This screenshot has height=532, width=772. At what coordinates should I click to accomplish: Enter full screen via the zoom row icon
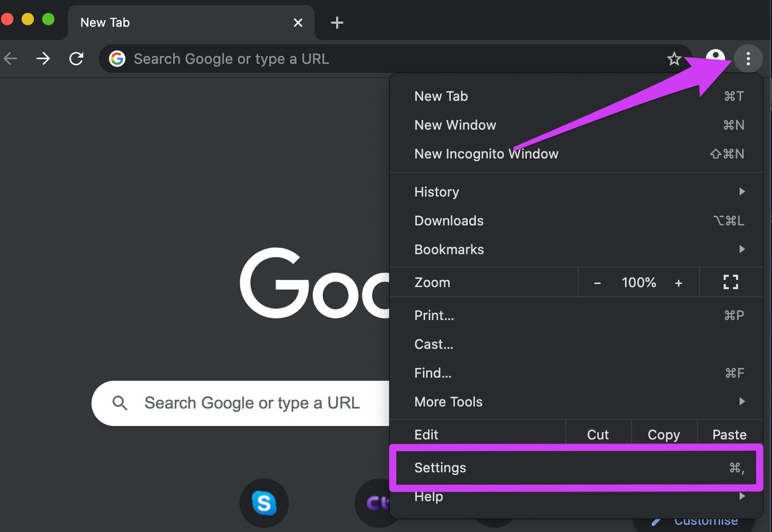[x=731, y=282]
